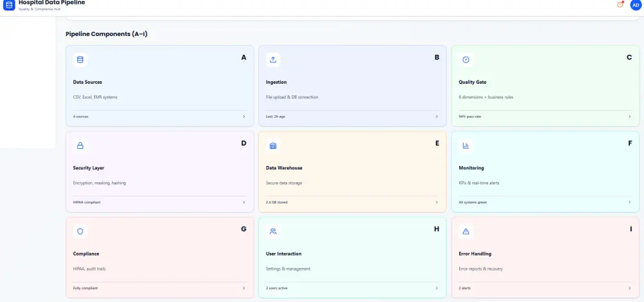Click the Monitoring bar chart icon
The width and height of the screenshot is (644, 302).
[466, 146]
